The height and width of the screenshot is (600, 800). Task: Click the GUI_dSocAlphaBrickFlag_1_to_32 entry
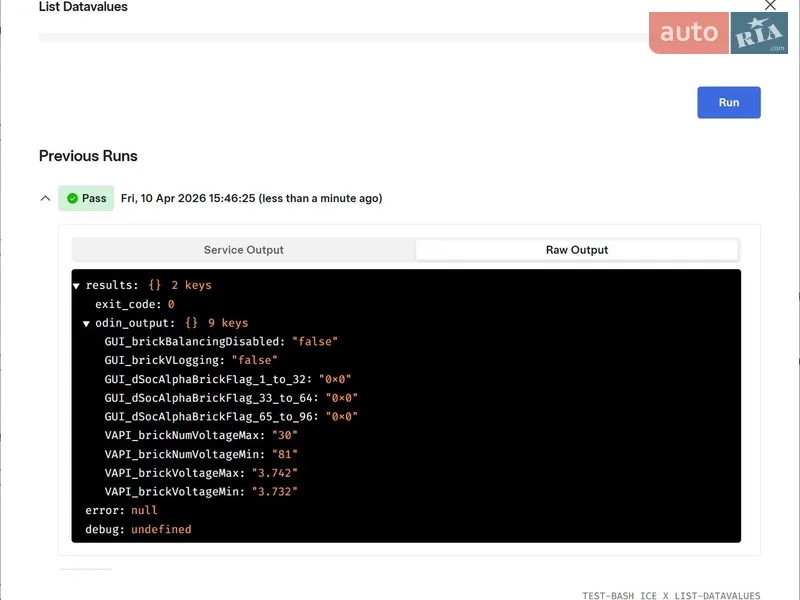point(208,380)
